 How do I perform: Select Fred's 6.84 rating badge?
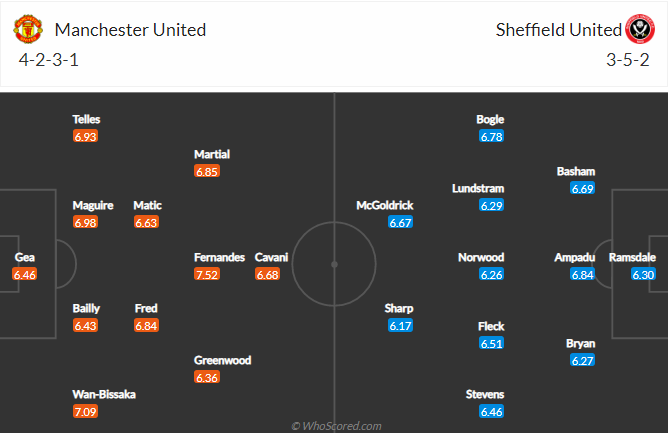[x=147, y=325]
